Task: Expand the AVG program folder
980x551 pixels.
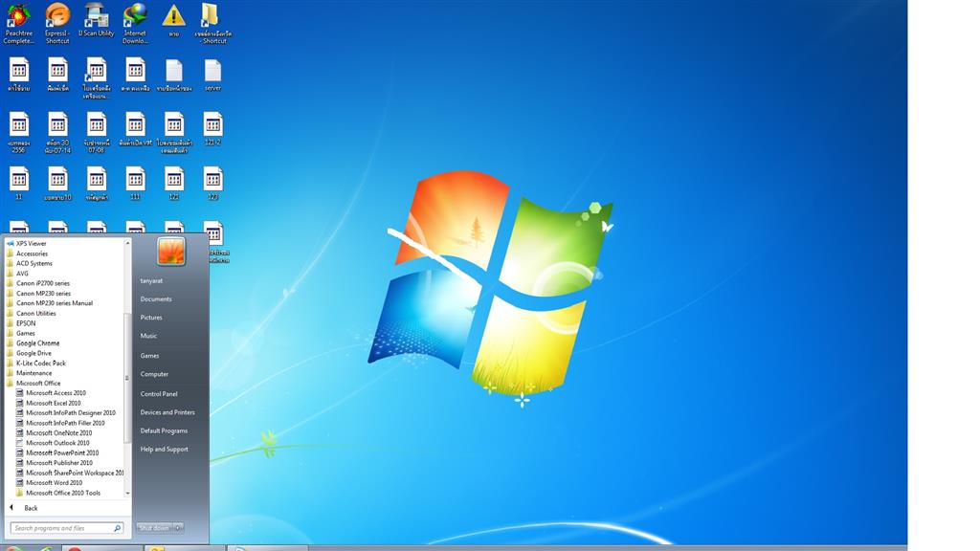Action: click(x=22, y=274)
